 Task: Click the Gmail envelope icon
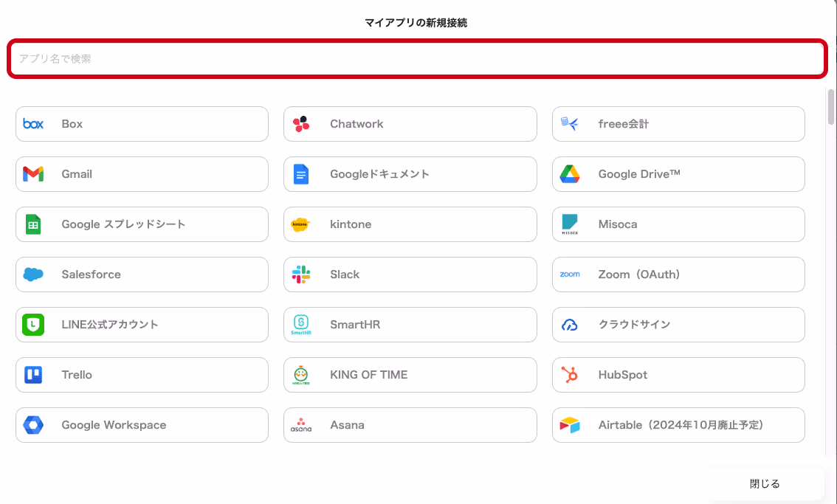click(33, 174)
